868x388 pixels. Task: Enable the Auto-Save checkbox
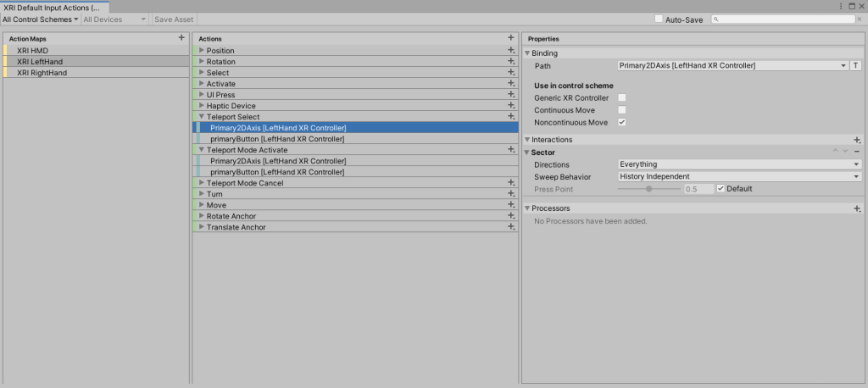[x=659, y=19]
